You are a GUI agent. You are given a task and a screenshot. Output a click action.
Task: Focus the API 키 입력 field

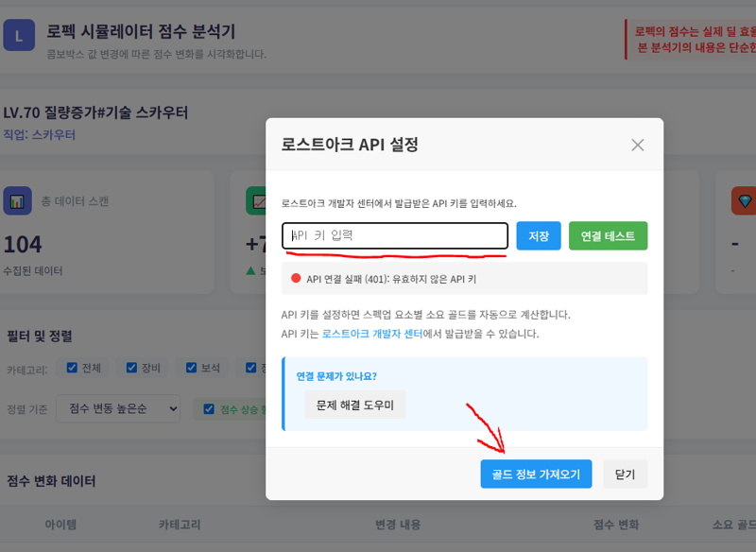coord(395,235)
